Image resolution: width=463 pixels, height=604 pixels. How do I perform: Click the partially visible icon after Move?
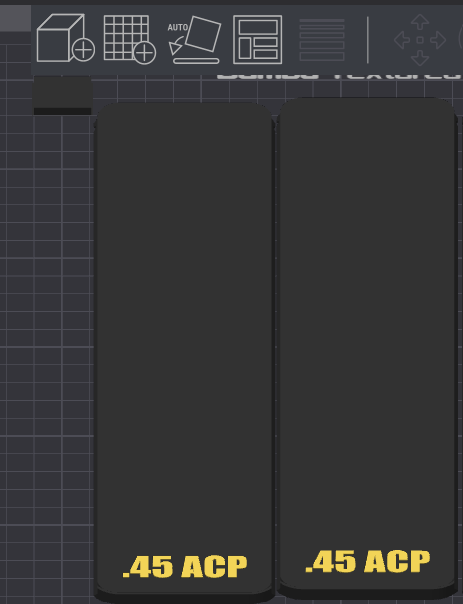tap(461, 39)
